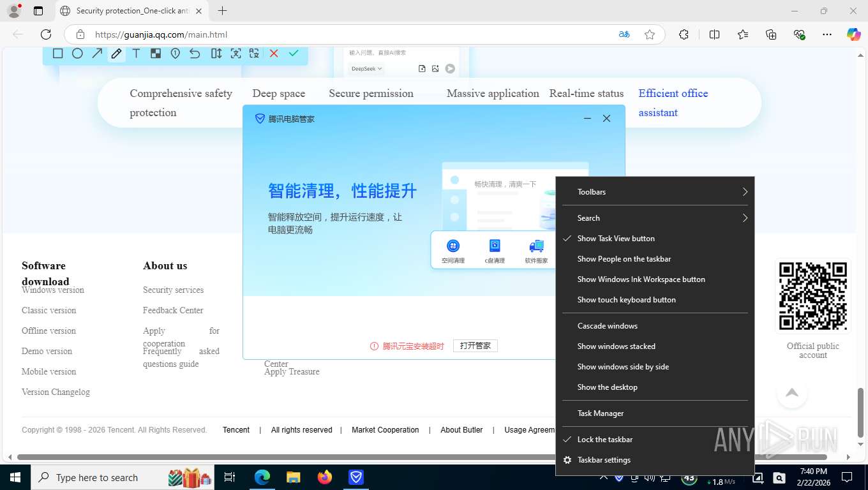Click the back-to-top arrow button
Image resolution: width=868 pixels, height=490 pixels.
[x=792, y=392]
